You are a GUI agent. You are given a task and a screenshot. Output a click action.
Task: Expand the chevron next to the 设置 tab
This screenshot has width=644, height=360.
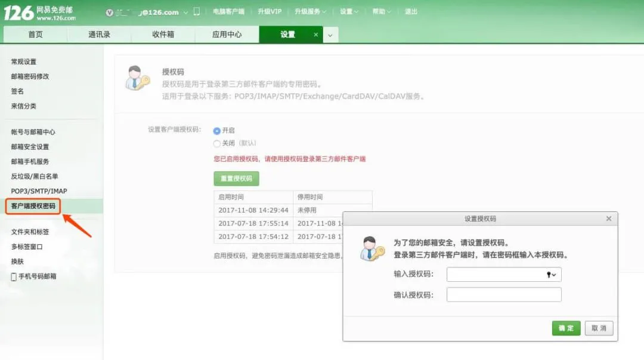click(330, 35)
